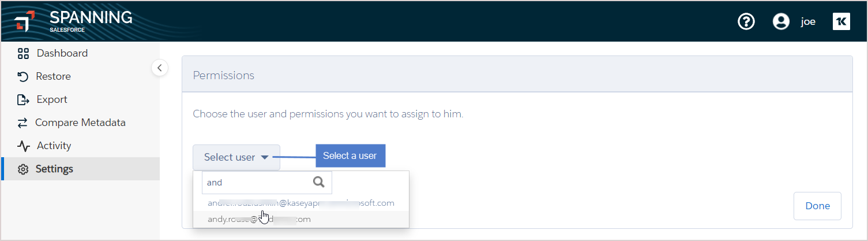868x241 pixels.
Task: Select the first user ending in soft.com
Action: point(301,203)
